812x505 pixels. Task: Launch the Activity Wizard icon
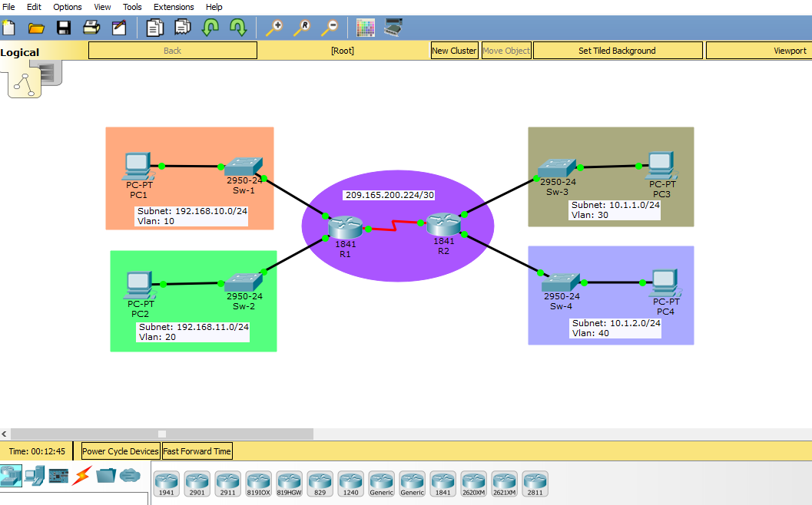coord(119,28)
